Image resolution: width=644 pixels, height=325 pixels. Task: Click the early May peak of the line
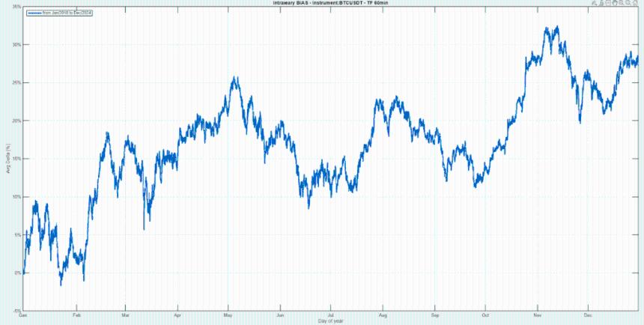point(235,78)
